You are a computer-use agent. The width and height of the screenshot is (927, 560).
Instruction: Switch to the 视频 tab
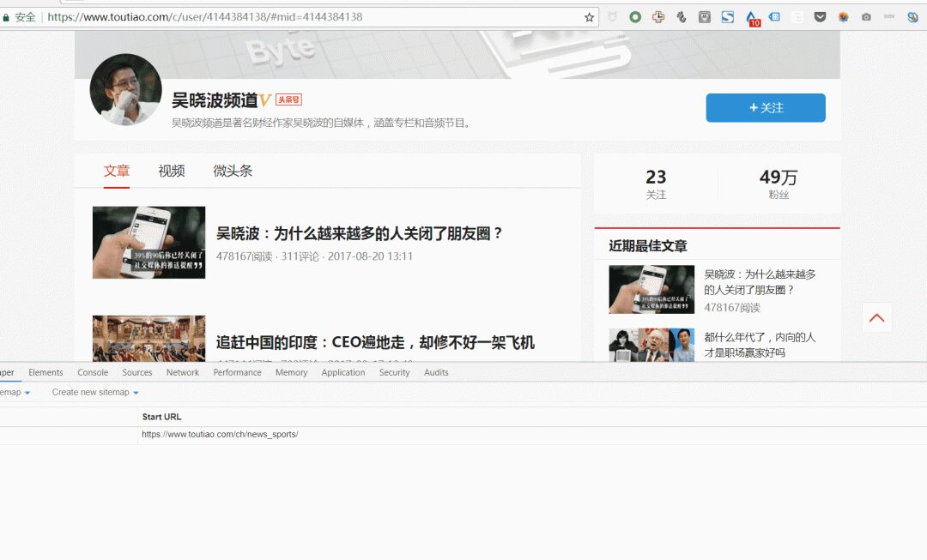[x=172, y=171]
